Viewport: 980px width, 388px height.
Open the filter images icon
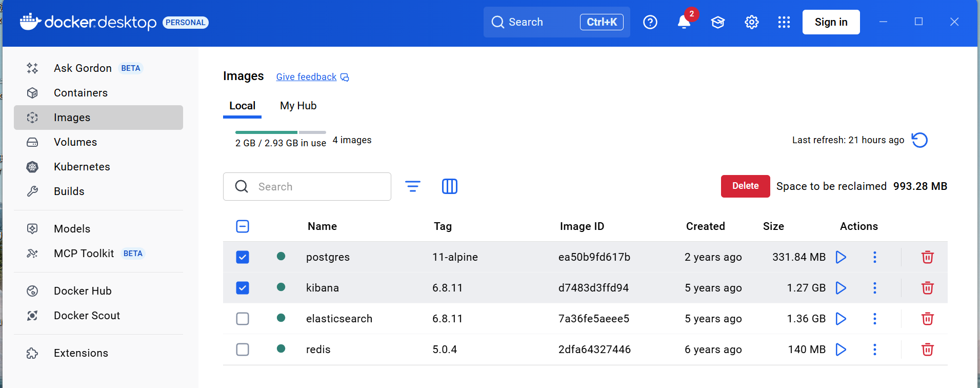coord(413,186)
